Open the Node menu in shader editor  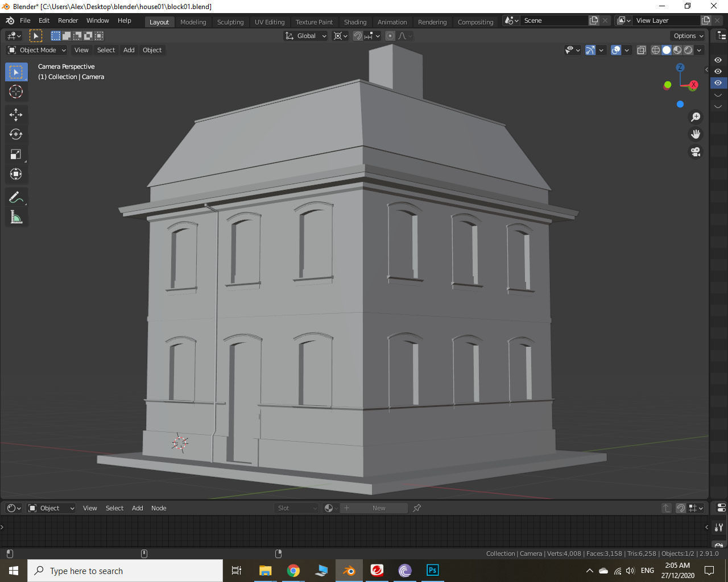[x=159, y=508]
